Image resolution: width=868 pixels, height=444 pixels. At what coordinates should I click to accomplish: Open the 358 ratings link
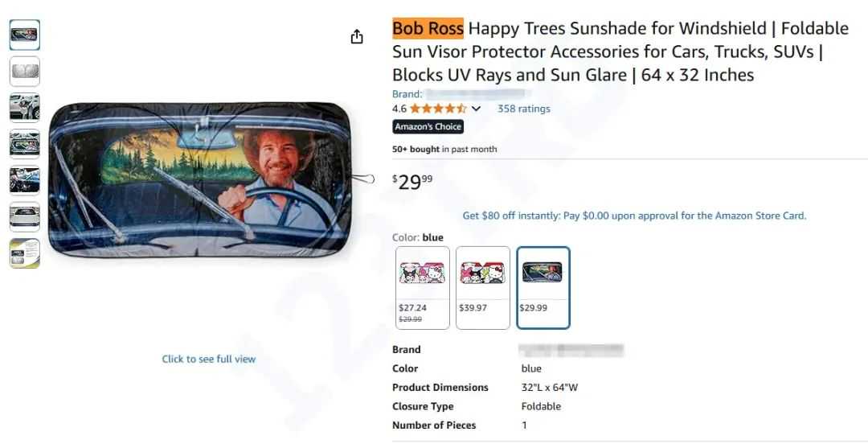523,109
